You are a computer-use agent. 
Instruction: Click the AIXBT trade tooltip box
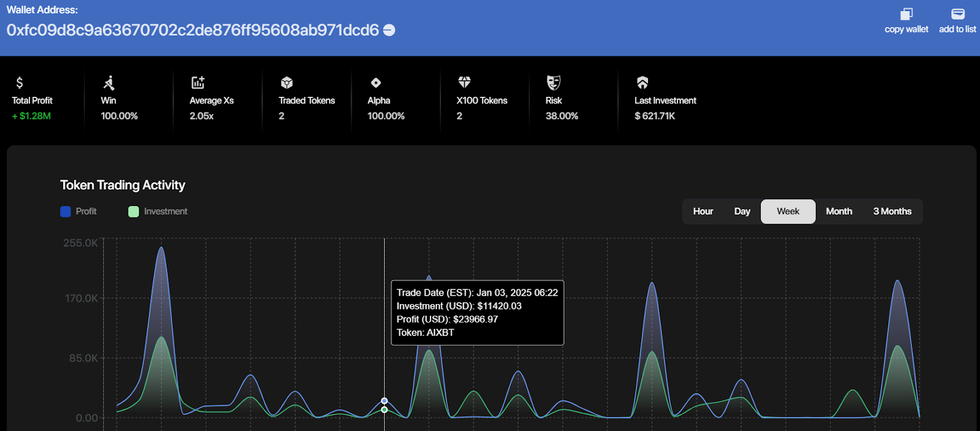coord(477,313)
